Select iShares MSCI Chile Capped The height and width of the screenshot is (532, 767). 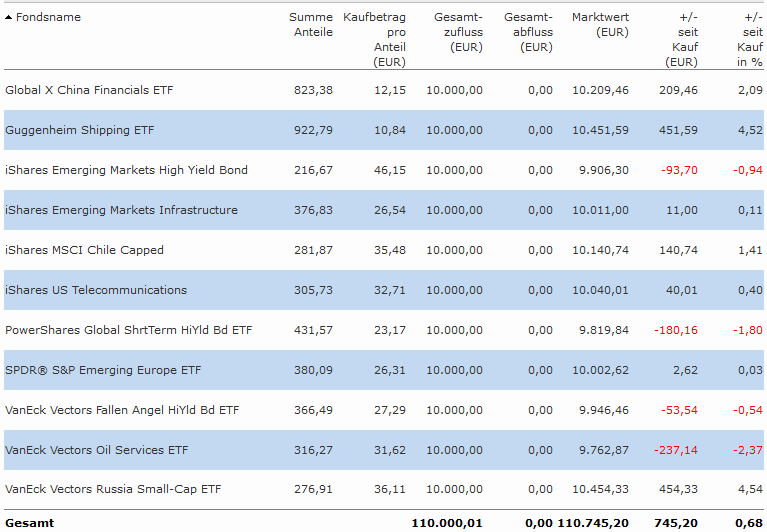pos(84,250)
